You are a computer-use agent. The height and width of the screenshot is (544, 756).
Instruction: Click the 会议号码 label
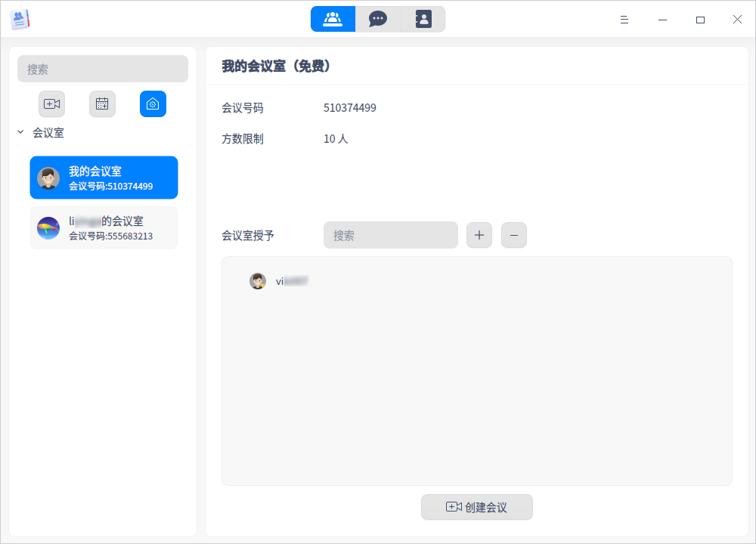point(243,108)
